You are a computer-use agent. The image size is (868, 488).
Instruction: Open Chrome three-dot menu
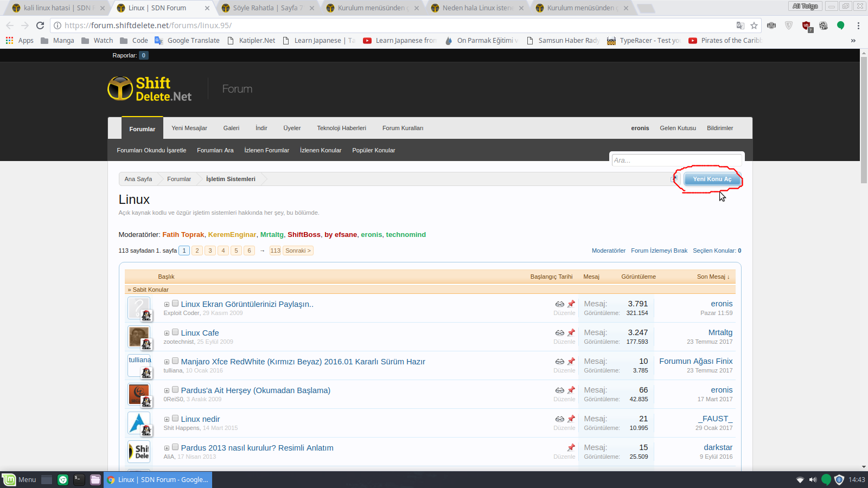click(858, 25)
